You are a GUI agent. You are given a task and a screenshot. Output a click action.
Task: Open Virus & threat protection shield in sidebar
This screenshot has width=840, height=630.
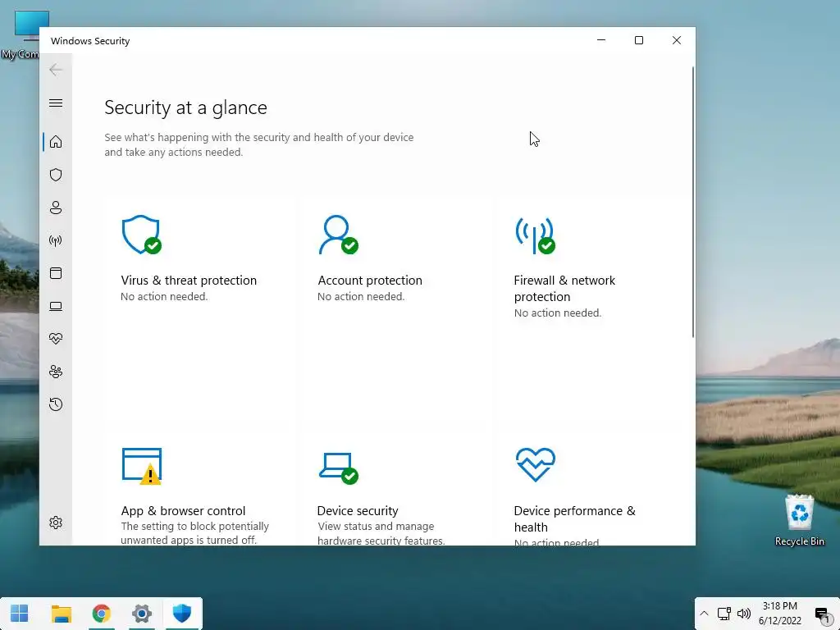tap(56, 175)
